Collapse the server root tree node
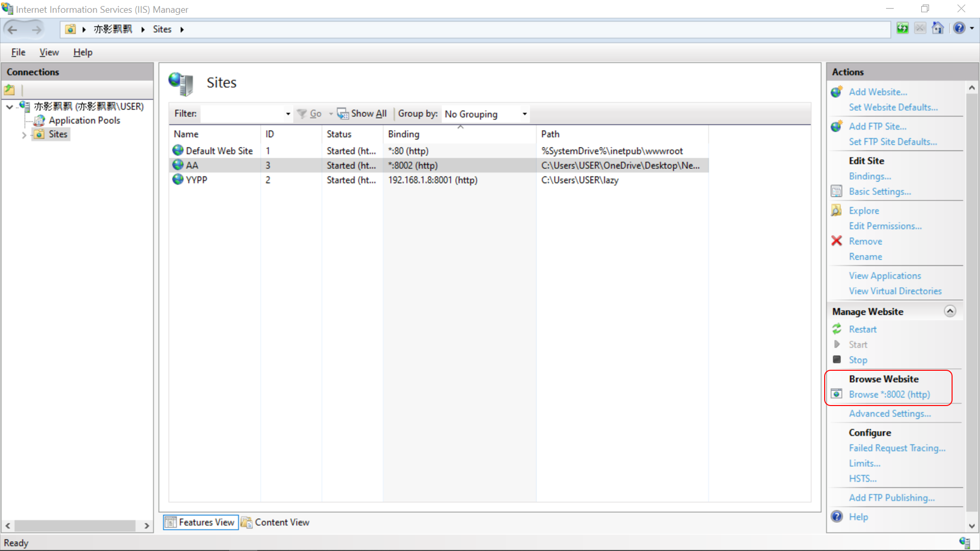The image size is (980, 551). [x=10, y=107]
